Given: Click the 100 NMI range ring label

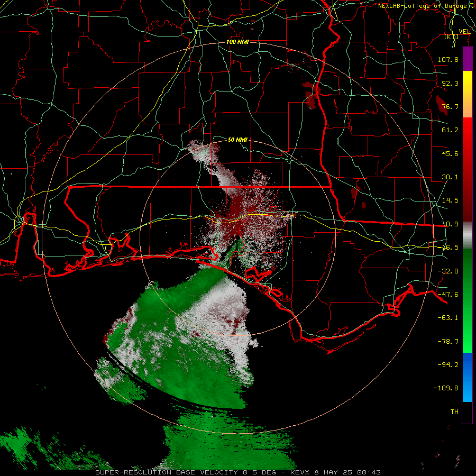Looking at the screenshot, I should coord(237,42).
